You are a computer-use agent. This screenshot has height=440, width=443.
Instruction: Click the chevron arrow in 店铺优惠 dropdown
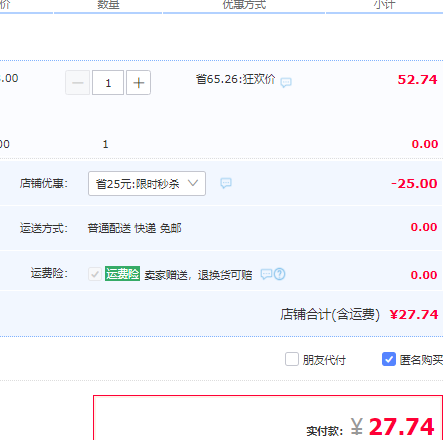click(x=193, y=183)
